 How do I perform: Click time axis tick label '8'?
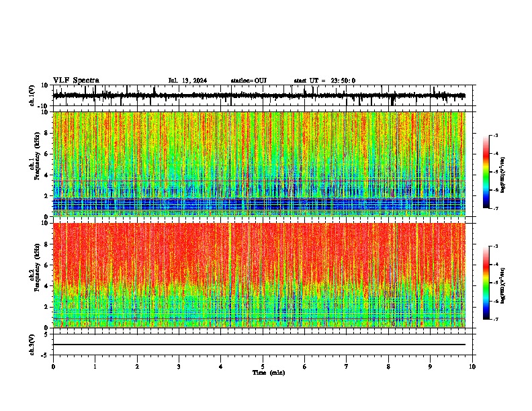point(388,367)
